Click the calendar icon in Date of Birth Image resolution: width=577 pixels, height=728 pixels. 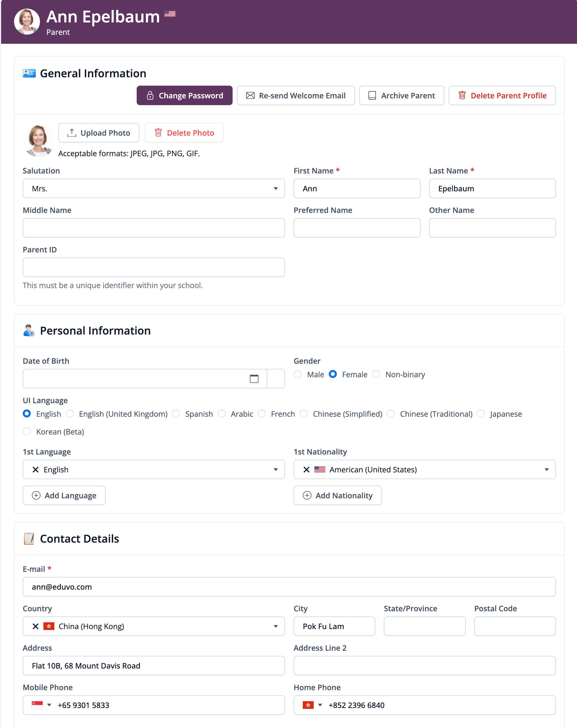pyautogui.click(x=254, y=379)
